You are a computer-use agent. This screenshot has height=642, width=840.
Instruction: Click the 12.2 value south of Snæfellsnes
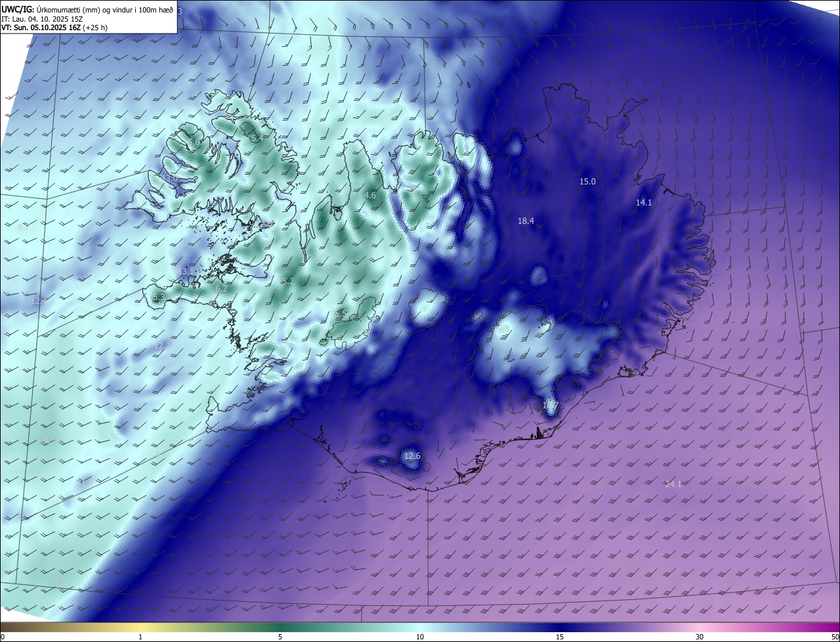point(161,345)
